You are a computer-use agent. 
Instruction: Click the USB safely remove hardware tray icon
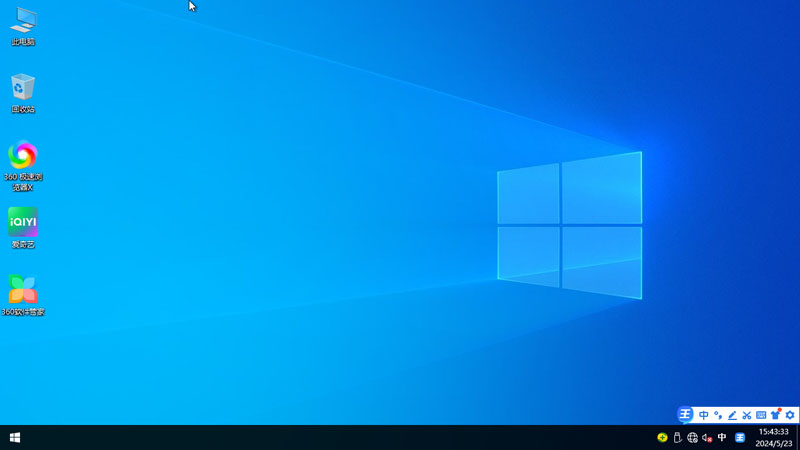coord(677,437)
